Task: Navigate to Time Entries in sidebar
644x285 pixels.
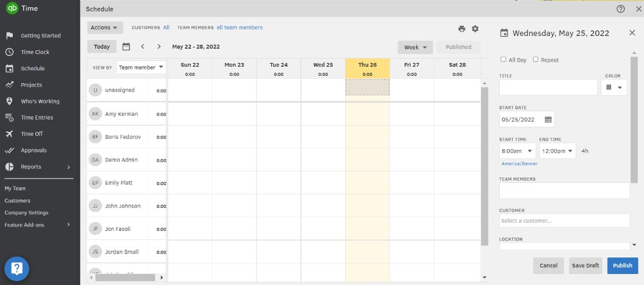Action: (x=37, y=118)
